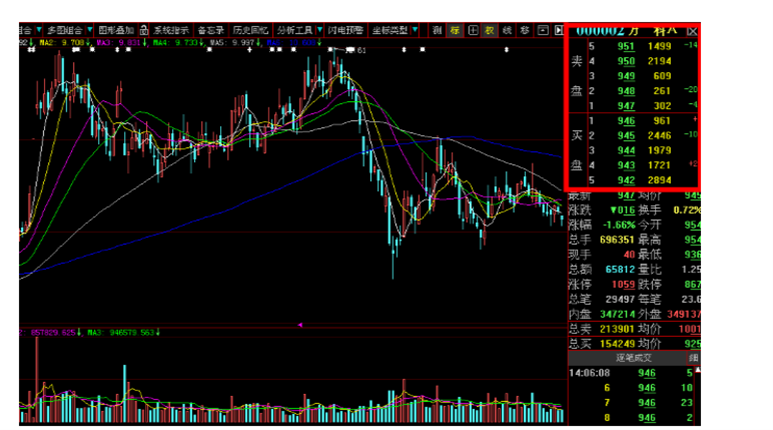The height and width of the screenshot is (430, 773).
Task: Expand the dropdown arrow beside 多图组合
Action: (x=89, y=30)
